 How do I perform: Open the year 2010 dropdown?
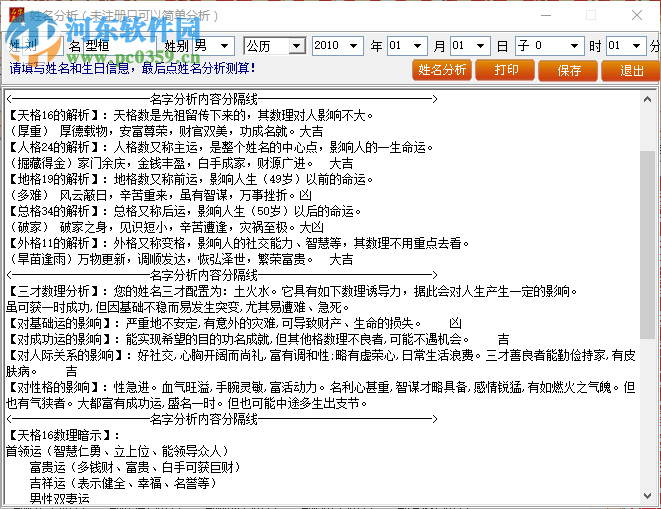tap(354, 46)
